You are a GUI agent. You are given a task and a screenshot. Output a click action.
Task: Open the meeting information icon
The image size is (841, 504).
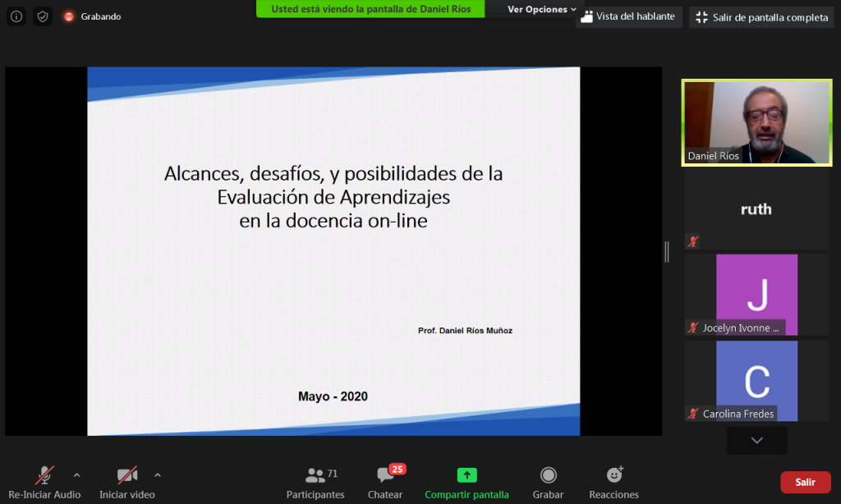point(16,16)
